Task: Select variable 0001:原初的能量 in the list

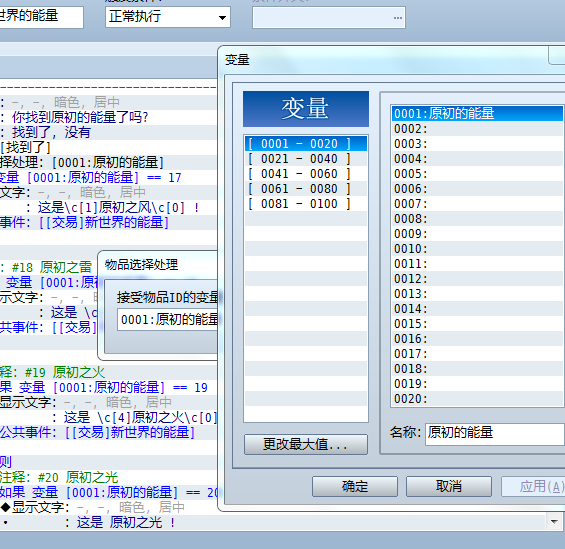Action: coord(477,113)
